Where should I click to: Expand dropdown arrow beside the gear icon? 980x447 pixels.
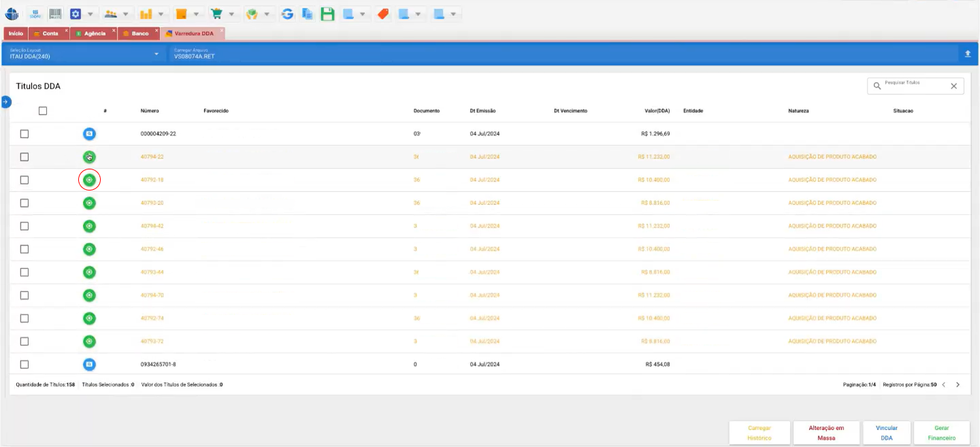91,14
